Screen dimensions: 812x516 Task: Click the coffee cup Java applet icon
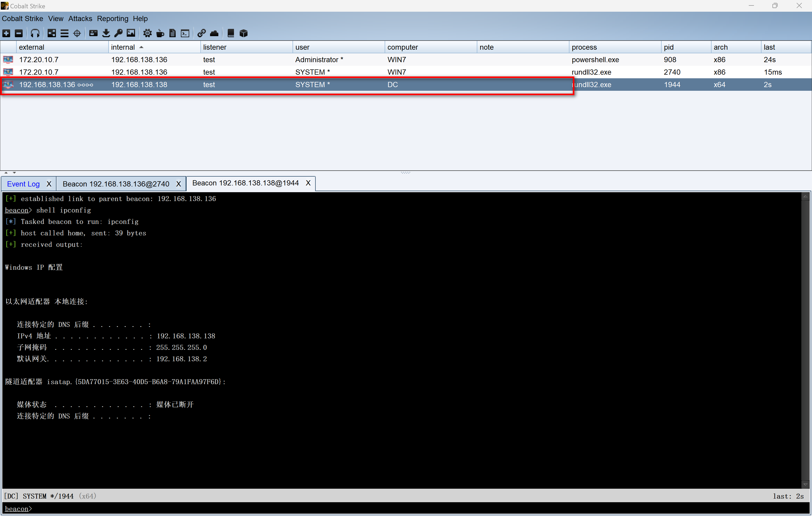click(160, 33)
